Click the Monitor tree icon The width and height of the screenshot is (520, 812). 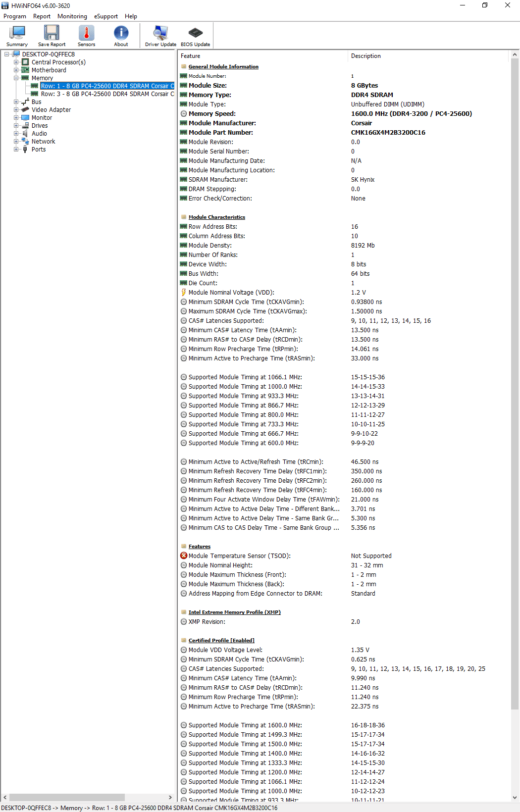(x=25, y=118)
